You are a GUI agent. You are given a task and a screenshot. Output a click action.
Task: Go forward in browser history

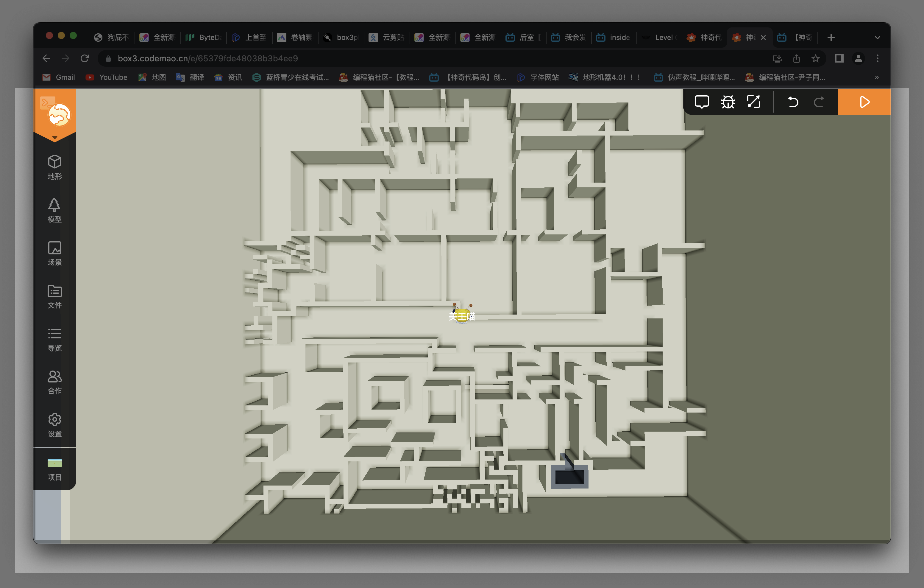coord(65,58)
